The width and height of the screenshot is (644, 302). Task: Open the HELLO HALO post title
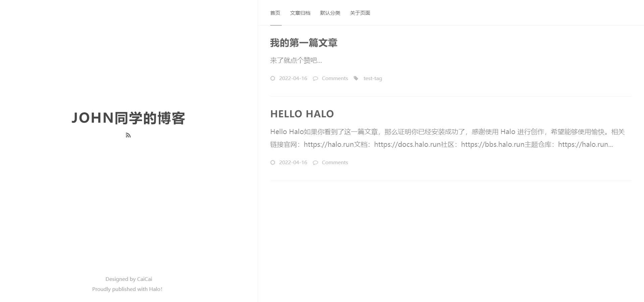click(x=302, y=114)
